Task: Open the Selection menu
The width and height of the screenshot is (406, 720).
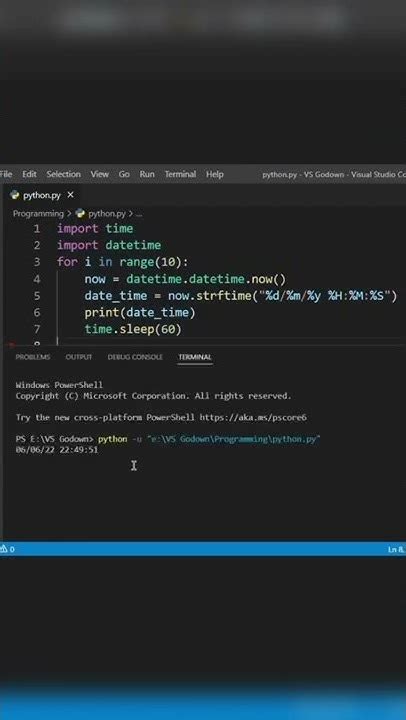Action: [63, 174]
